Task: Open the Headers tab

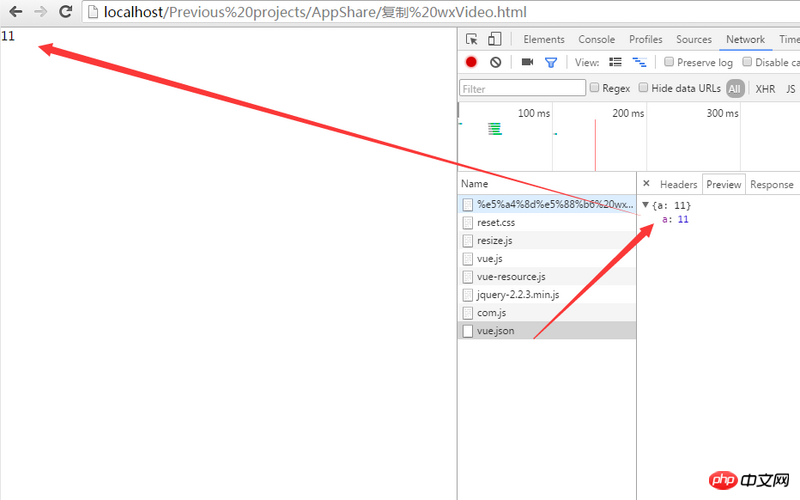Action: click(678, 184)
